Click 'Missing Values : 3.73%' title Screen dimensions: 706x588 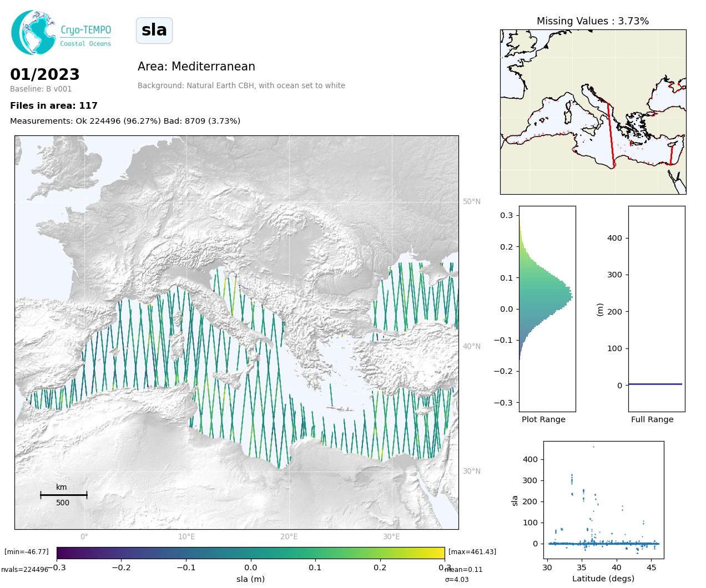pos(593,21)
